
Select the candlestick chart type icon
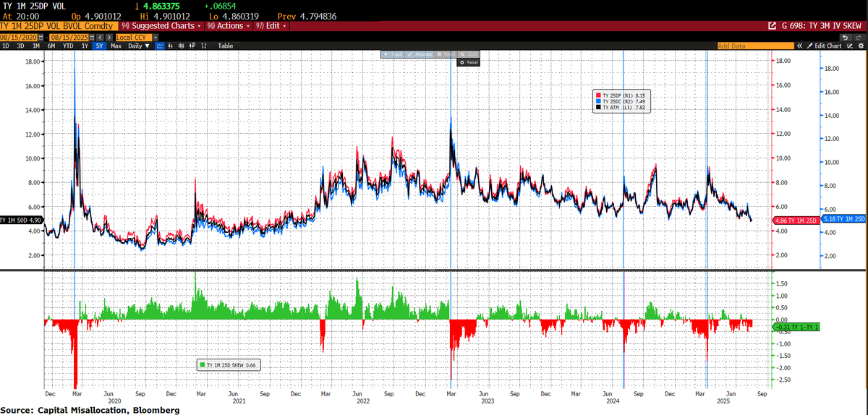[181, 46]
